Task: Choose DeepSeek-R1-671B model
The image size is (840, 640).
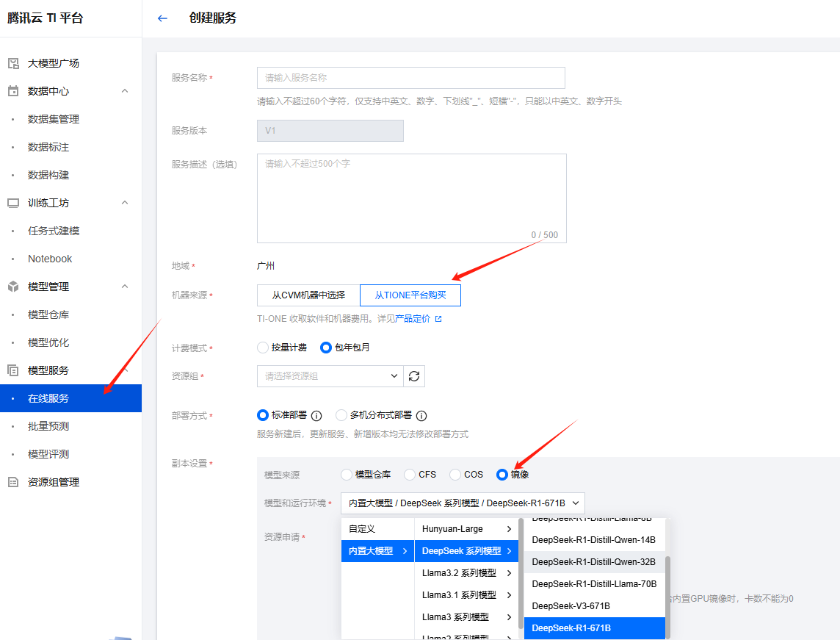Action: 594,628
